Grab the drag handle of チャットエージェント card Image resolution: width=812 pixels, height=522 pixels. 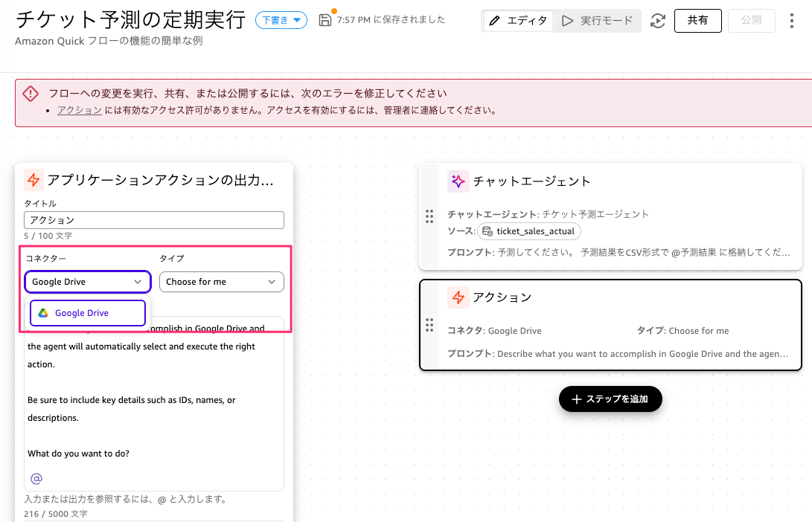(429, 216)
